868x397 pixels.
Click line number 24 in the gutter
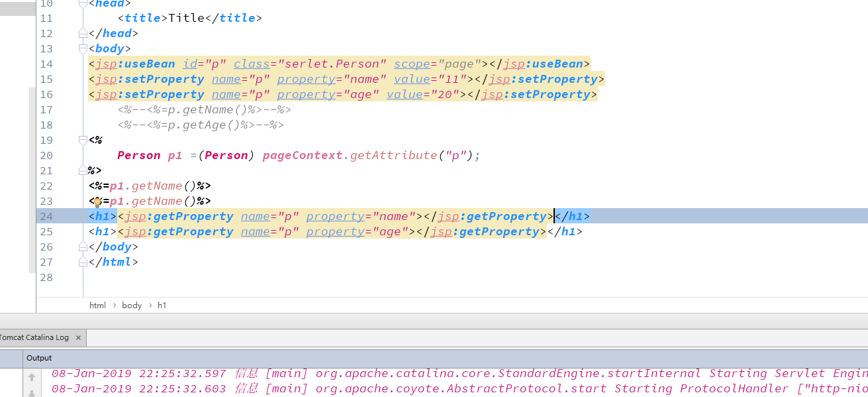pos(46,216)
